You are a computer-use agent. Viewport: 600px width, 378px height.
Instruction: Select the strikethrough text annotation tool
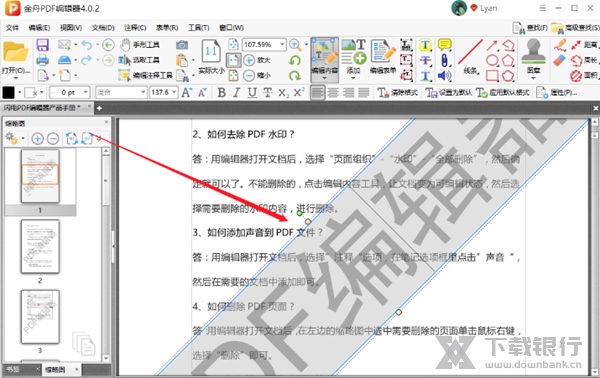[x=425, y=60]
